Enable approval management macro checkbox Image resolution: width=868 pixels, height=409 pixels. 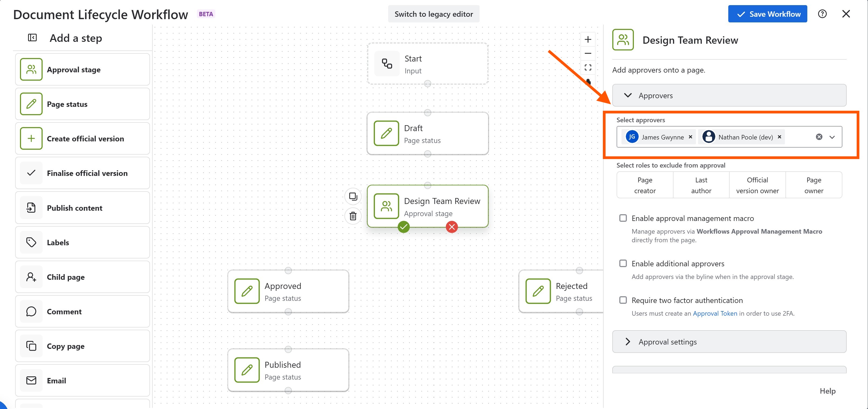[x=623, y=218]
